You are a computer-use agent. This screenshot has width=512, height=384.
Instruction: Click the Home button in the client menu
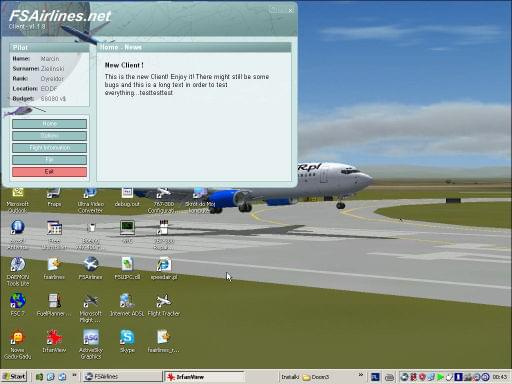click(49, 124)
